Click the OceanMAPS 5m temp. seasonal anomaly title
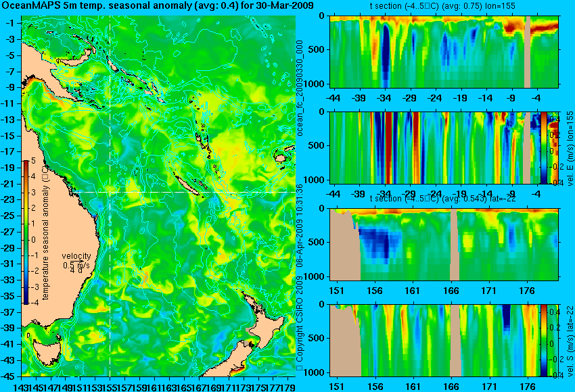 pos(158,5)
